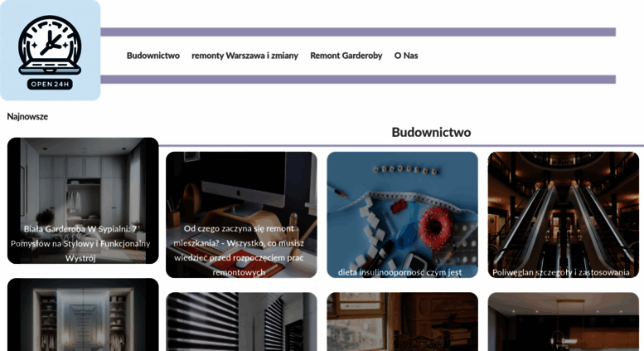Open dieta insulinooporność czym jest link
The width and height of the screenshot is (644, 351).
point(399,272)
